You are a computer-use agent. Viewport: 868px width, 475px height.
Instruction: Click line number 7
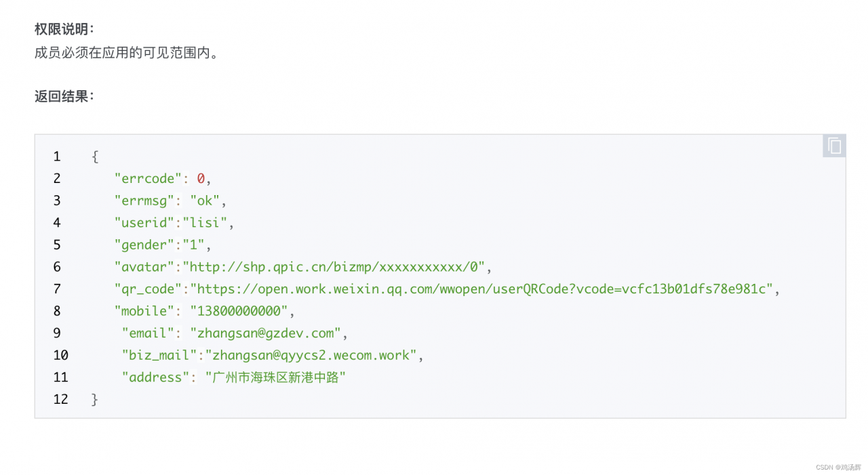click(57, 289)
